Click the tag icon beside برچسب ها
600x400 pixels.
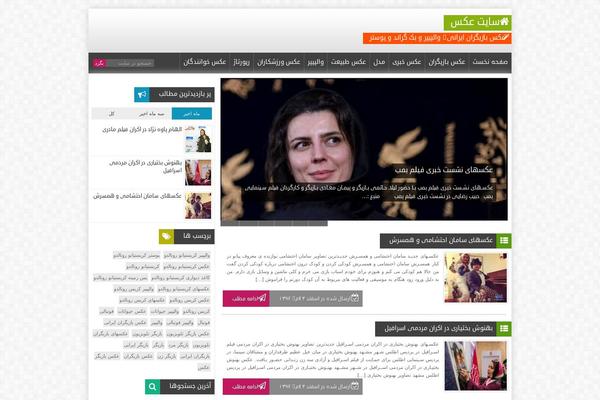pyautogui.click(x=166, y=236)
